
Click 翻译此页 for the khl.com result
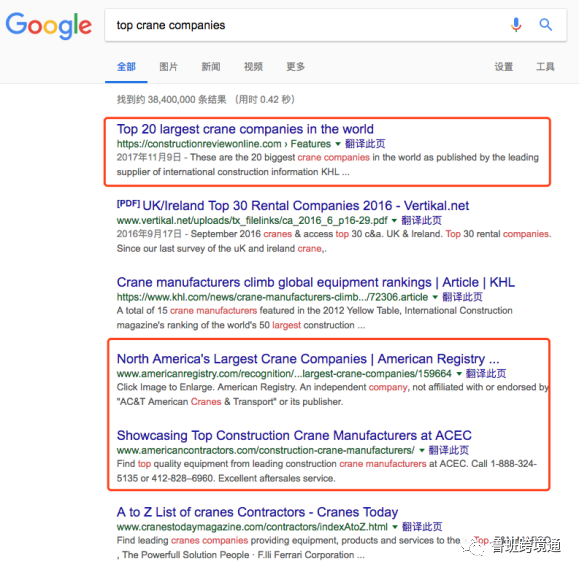click(x=462, y=297)
